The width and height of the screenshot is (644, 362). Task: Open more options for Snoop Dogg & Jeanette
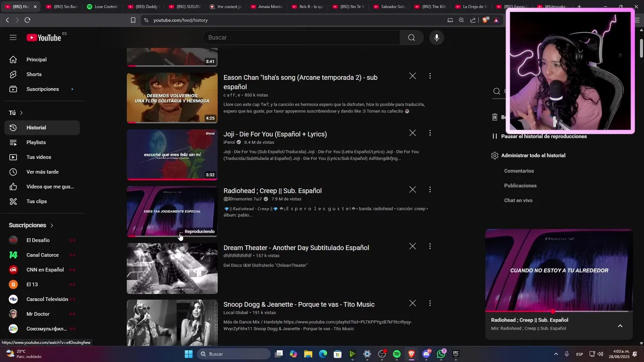click(x=430, y=303)
